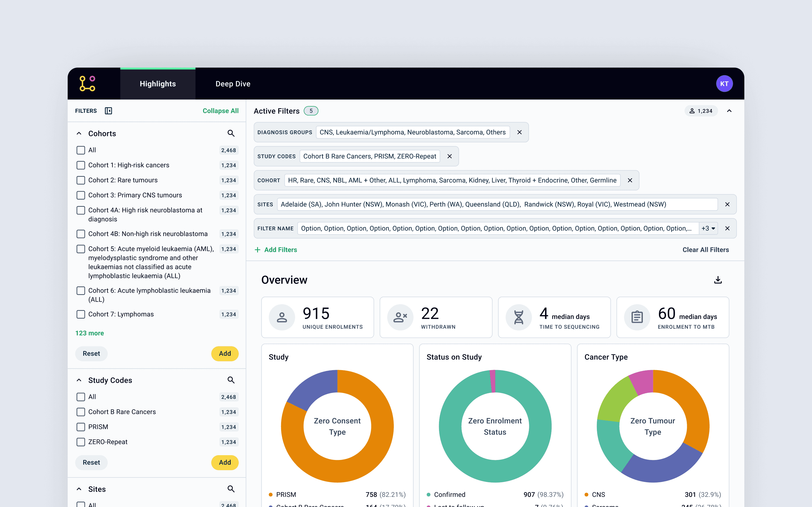Image resolution: width=812 pixels, height=507 pixels.
Task: Tick Cohort 7: Lymphomas checkbox
Action: tap(81, 314)
